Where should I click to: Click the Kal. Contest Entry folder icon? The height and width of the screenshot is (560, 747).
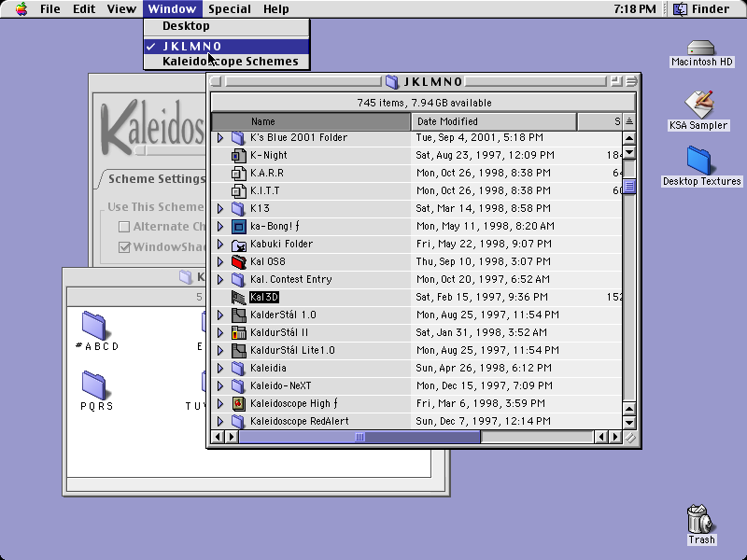click(x=238, y=279)
